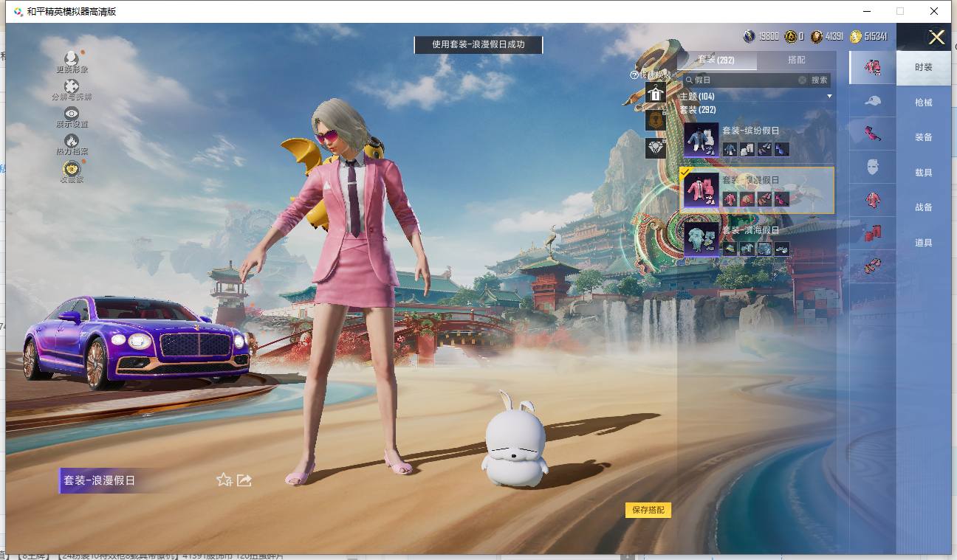Switch to the 搭配 tab
The image size is (957, 560).
tap(797, 60)
